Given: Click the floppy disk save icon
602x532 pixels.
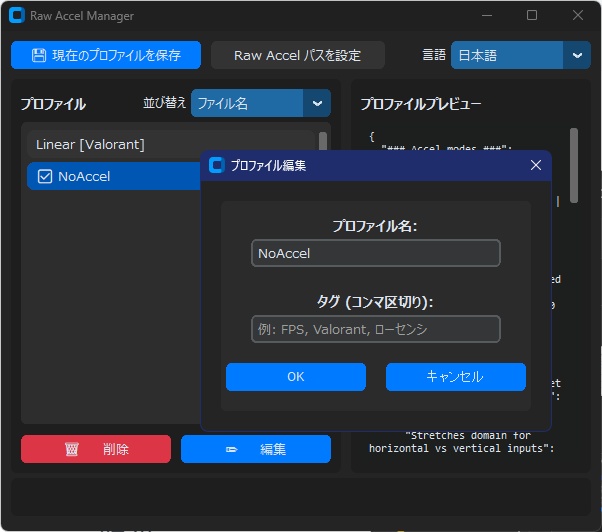Looking at the screenshot, I should tap(39, 55).
